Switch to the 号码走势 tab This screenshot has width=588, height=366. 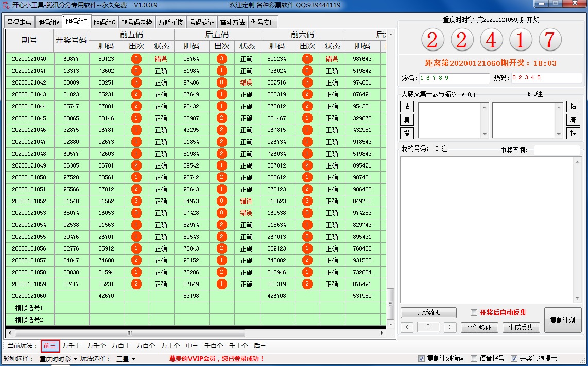pos(20,22)
